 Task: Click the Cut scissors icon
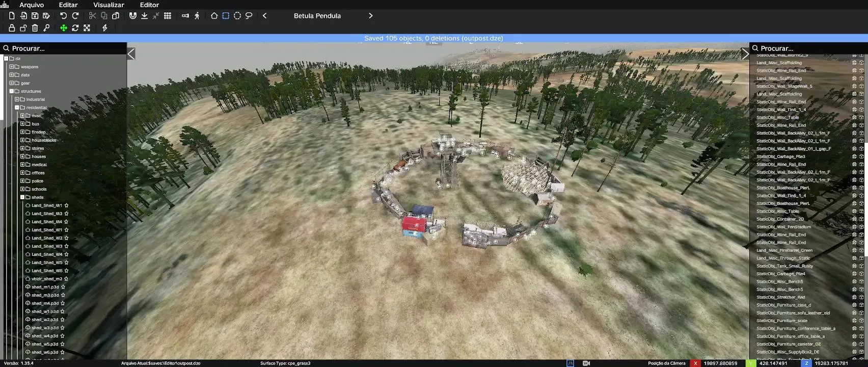coord(92,16)
